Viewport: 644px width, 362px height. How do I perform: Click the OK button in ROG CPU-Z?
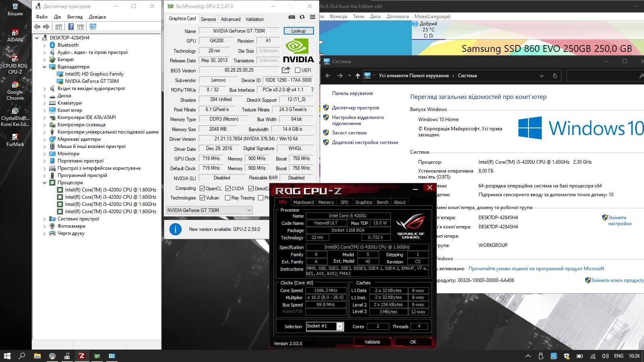[413, 342]
